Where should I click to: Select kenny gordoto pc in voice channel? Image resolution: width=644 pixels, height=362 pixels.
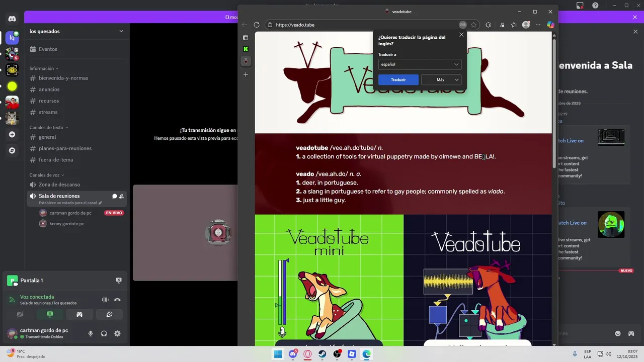(x=66, y=224)
